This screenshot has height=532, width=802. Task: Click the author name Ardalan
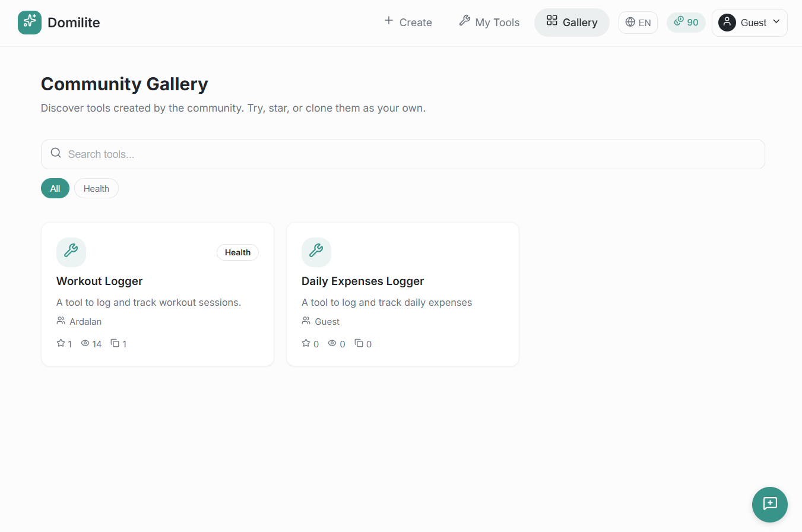[85, 321]
